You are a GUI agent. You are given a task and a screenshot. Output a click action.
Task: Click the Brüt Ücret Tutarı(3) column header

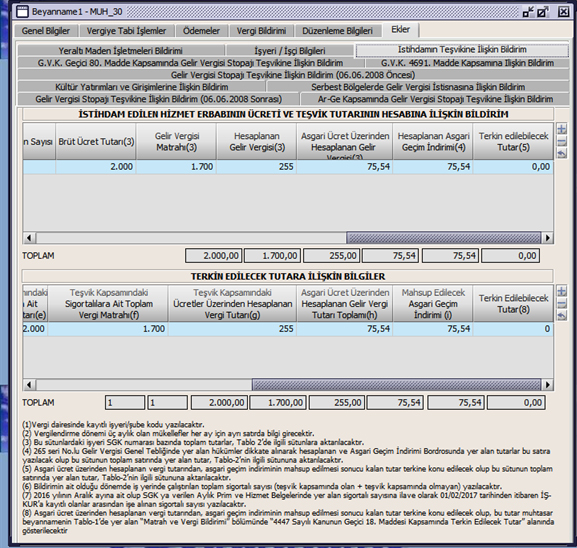click(96, 142)
